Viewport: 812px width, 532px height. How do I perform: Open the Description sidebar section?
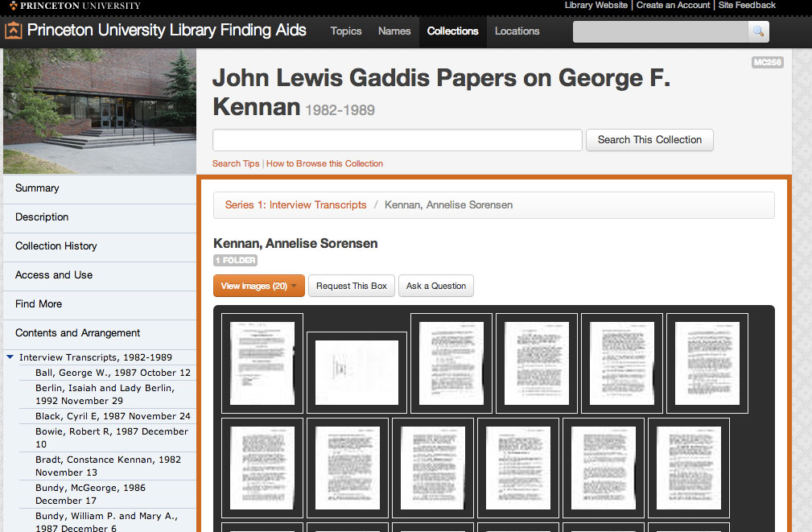(x=100, y=217)
